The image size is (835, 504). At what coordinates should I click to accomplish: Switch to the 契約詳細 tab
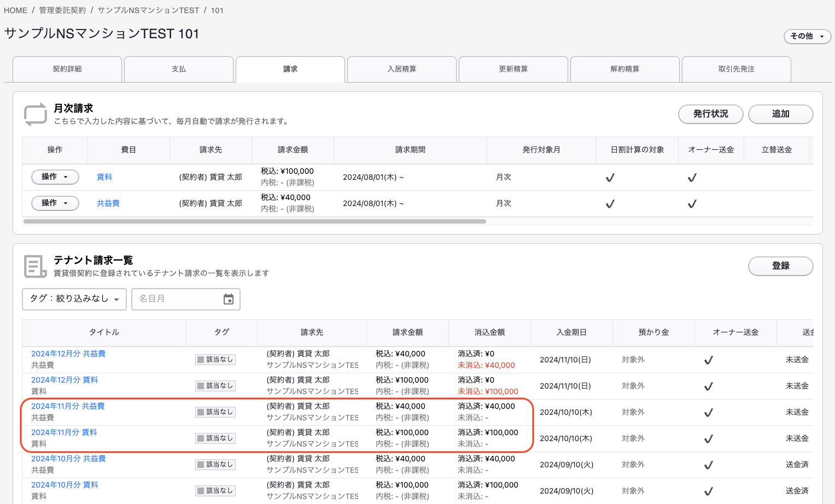click(67, 69)
